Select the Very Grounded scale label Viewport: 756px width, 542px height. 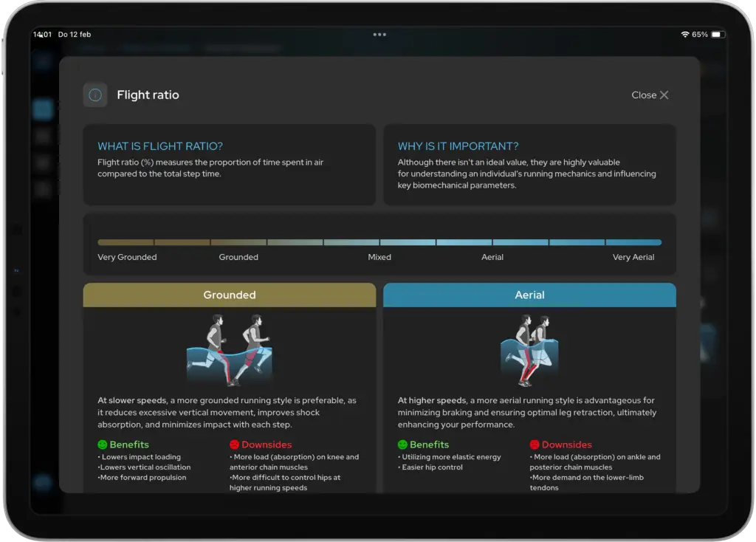coord(127,257)
